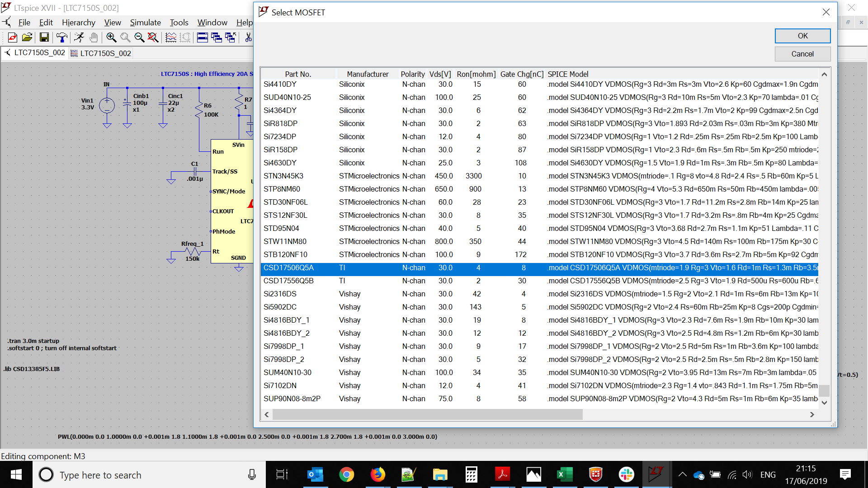868x488 pixels.
Task: Select the SUD40N10-25 part row
Action: [x=540, y=98]
